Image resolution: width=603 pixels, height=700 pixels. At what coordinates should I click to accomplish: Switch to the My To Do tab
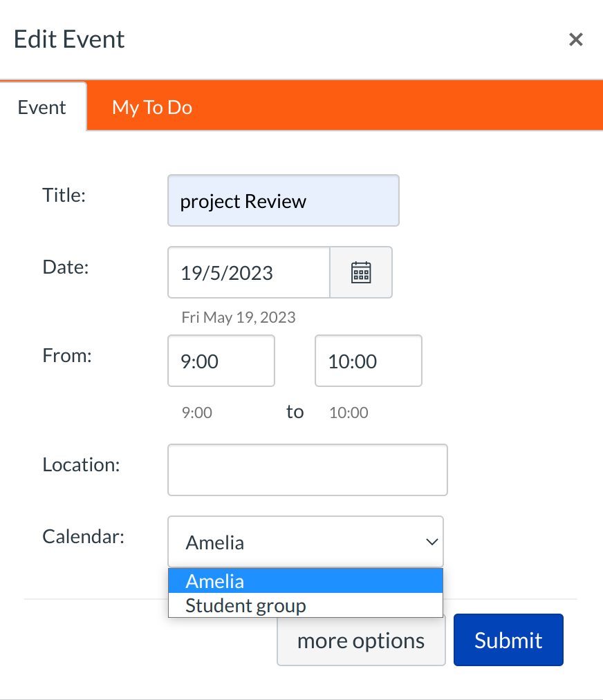point(152,107)
